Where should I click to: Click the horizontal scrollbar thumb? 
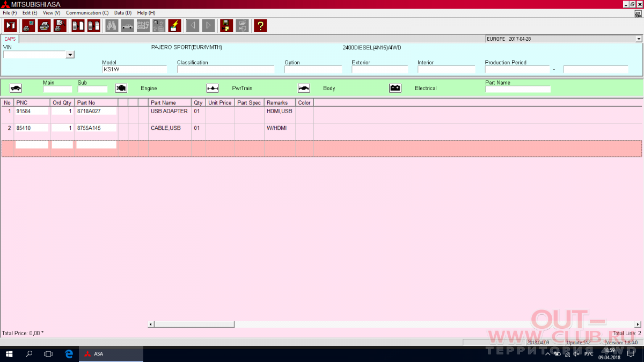(x=194, y=324)
